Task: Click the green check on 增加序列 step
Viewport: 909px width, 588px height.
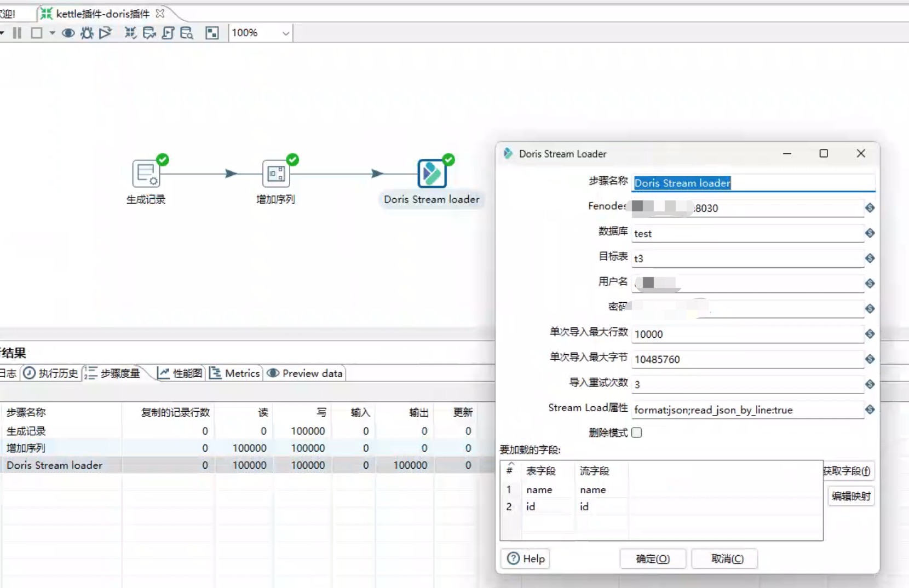Action: [x=293, y=160]
